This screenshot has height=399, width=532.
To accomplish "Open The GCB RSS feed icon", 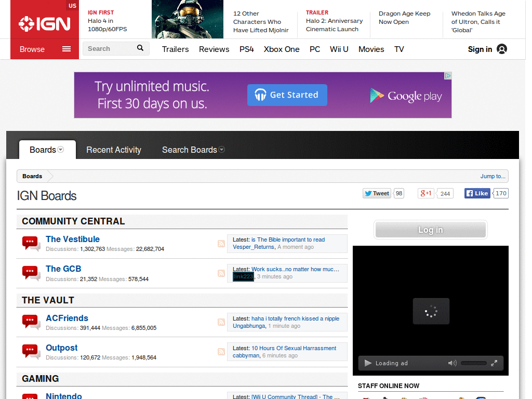I will (x=221, y=273).
